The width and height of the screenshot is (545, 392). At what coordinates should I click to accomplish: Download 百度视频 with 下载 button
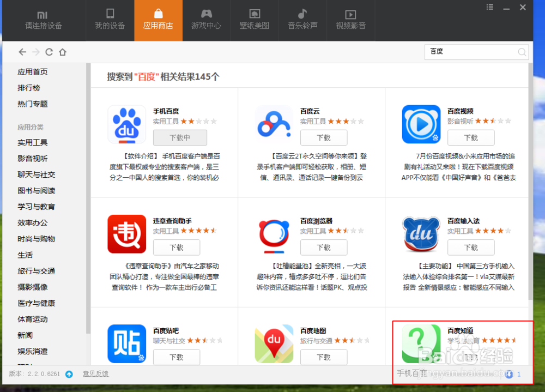click(x=471, y=138)
